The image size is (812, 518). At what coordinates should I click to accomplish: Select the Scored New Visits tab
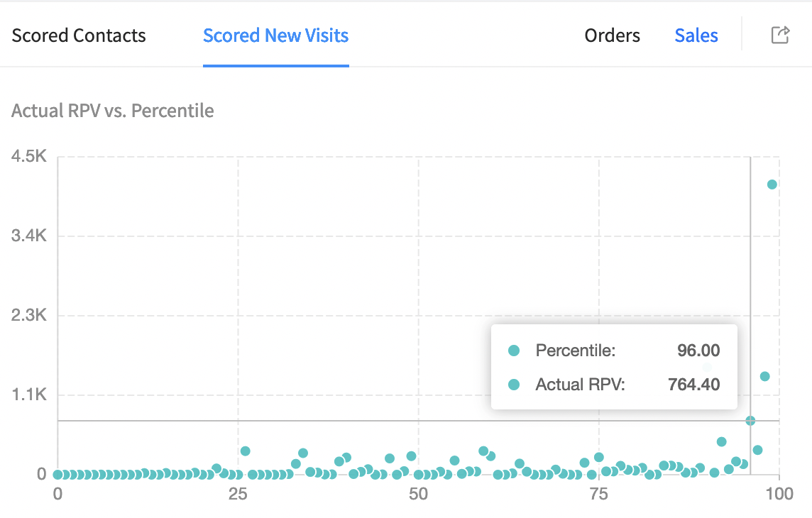click(275, 35)
